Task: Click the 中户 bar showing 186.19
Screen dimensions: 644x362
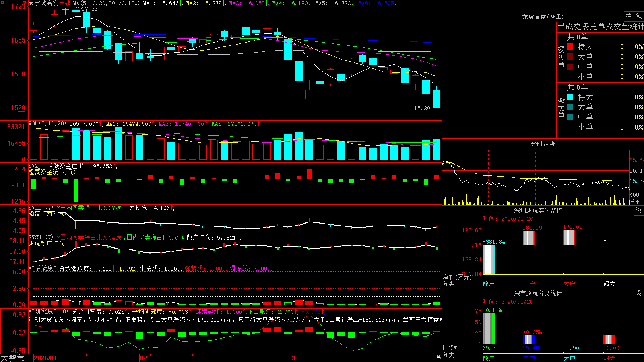Action: 528,238
